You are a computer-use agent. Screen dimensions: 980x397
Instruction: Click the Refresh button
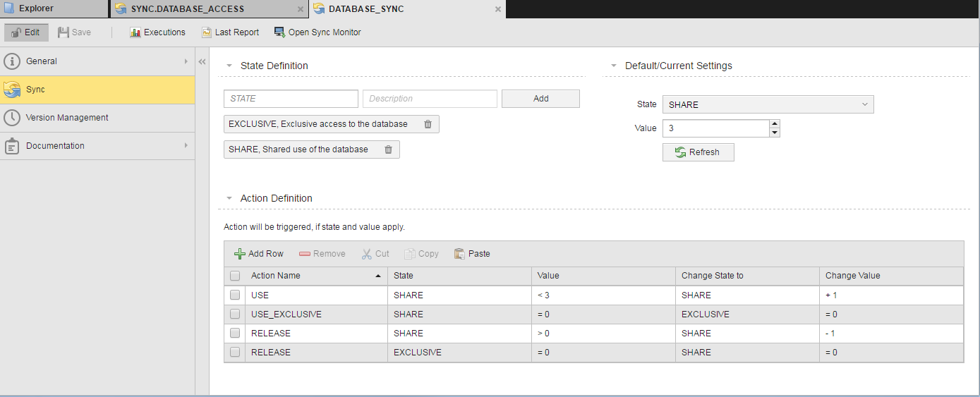[698, 152]
